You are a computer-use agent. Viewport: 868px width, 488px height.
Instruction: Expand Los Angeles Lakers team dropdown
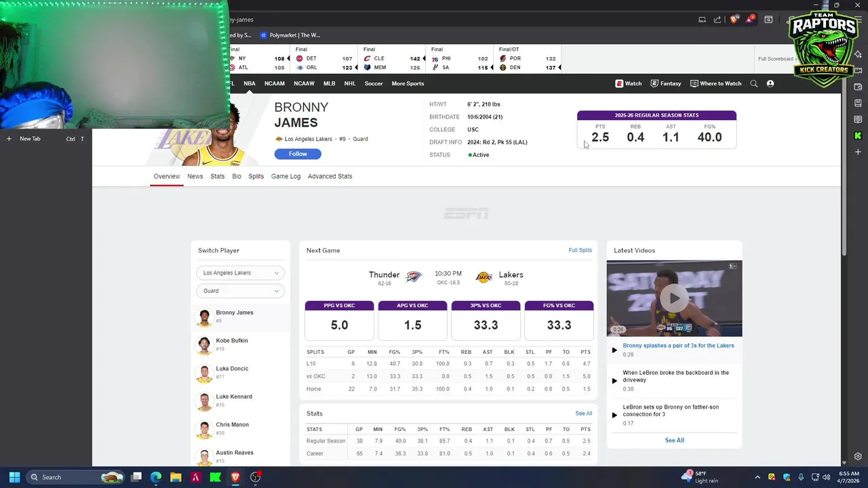coord(240,272)
